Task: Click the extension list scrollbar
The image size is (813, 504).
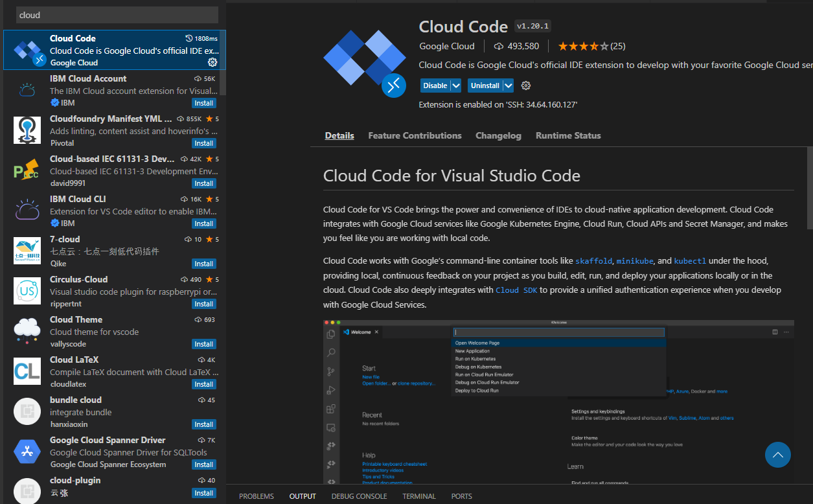Action: click(x=223, y=62)
